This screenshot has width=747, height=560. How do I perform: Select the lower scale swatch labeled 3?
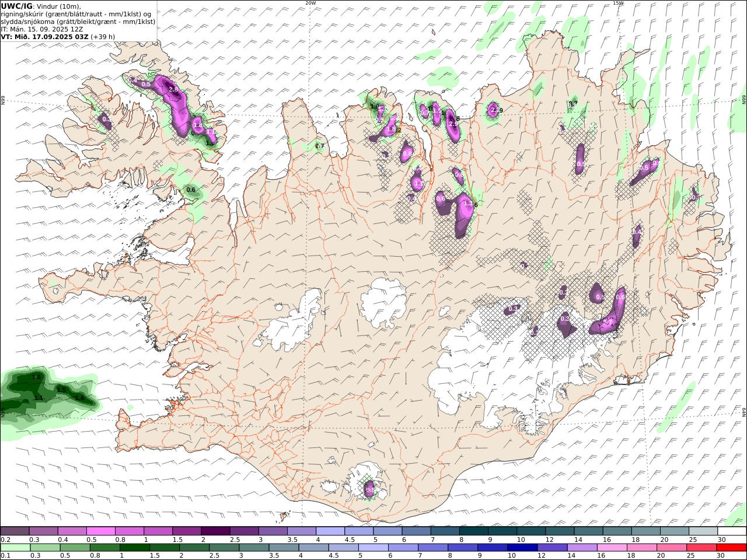pyautogui.click(x=254, y=548)
